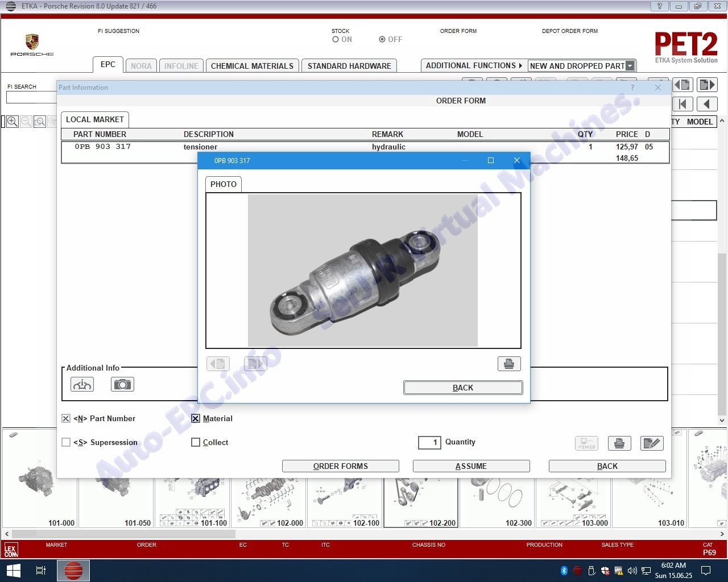Check the Supersession checkbox
Image resolution: width=728 pixels, height=582 pixels.
(66, 442)
